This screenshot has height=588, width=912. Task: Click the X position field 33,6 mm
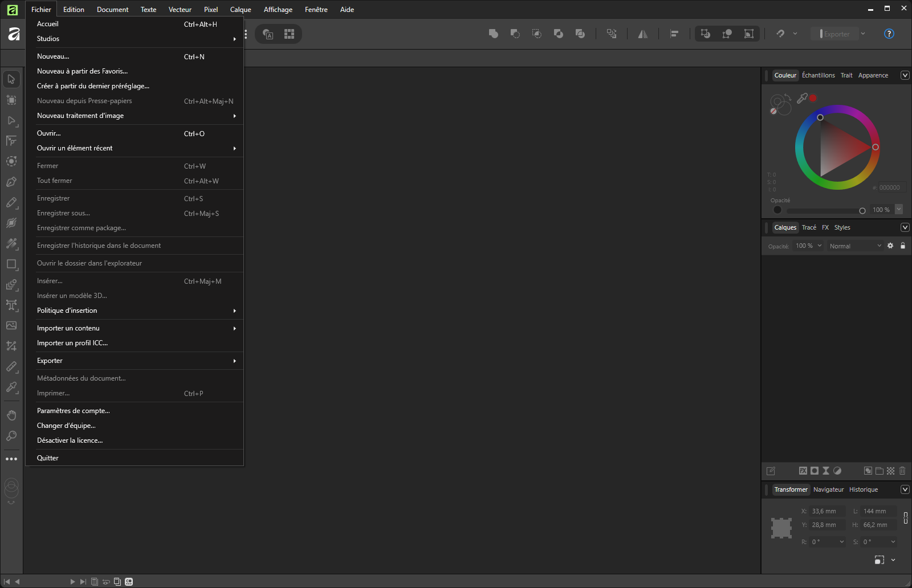tap(827, 511)
